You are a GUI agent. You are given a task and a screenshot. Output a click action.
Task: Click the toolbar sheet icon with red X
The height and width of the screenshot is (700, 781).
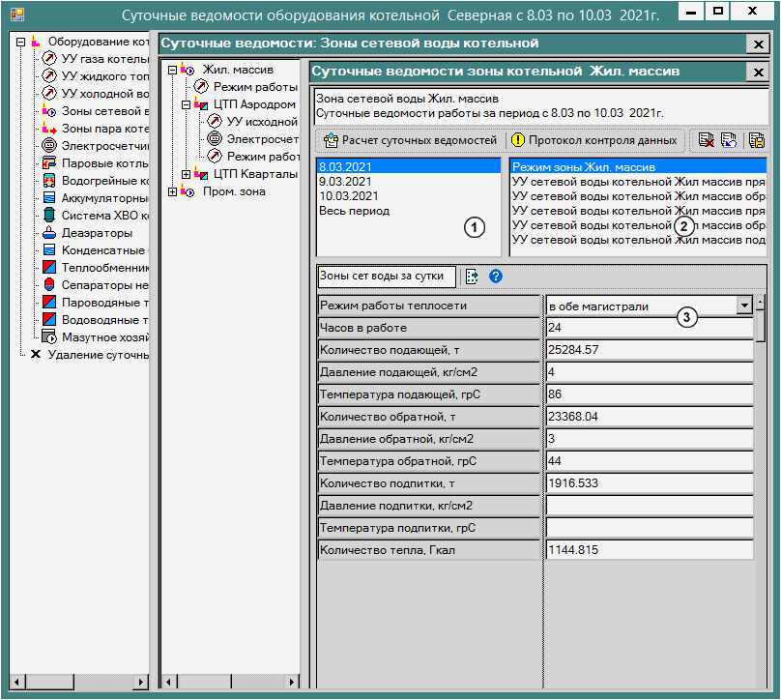(707, 140)
